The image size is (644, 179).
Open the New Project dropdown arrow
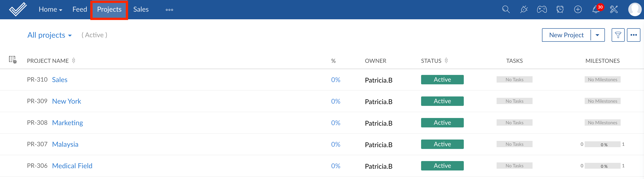[x=597, y=35]
